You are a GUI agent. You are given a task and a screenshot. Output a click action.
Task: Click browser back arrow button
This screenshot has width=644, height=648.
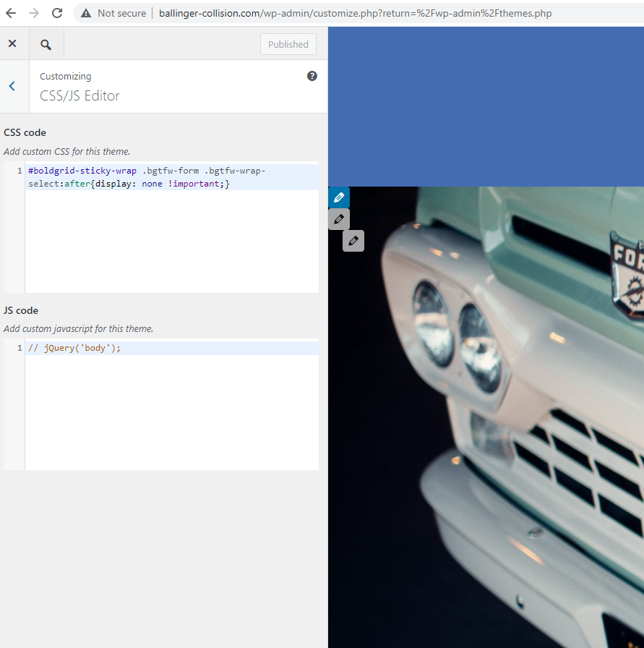[11, 13]
